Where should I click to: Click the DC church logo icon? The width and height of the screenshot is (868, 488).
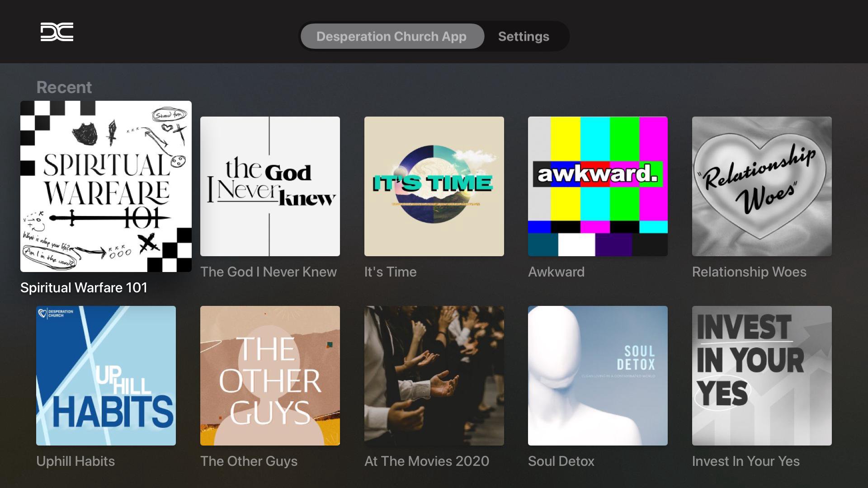[57, 32]
